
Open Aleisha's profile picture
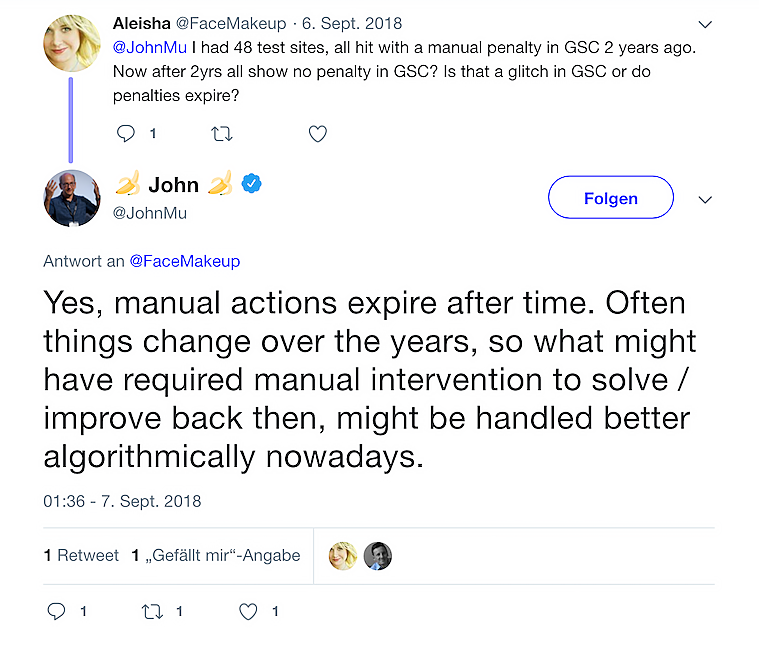coord(71,42)
